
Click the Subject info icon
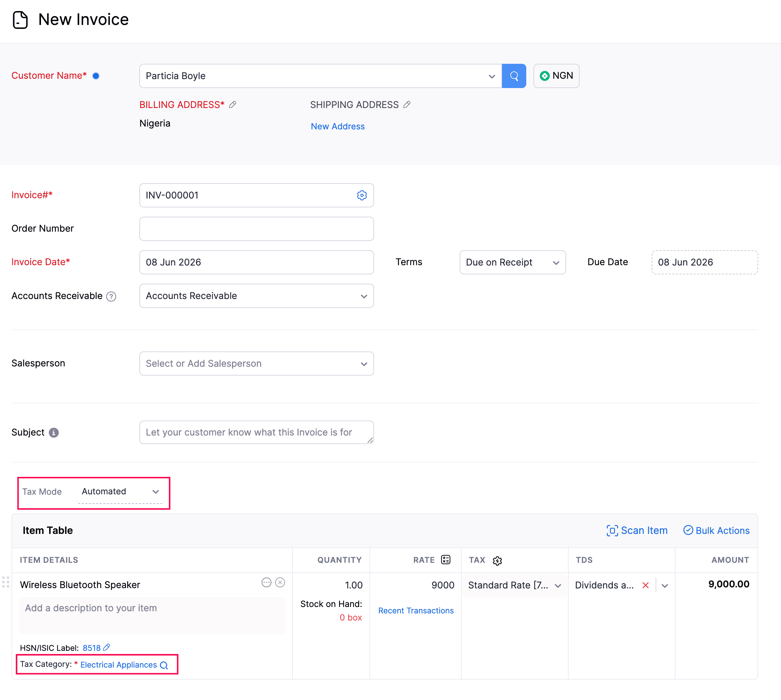(x=54, y=433)
